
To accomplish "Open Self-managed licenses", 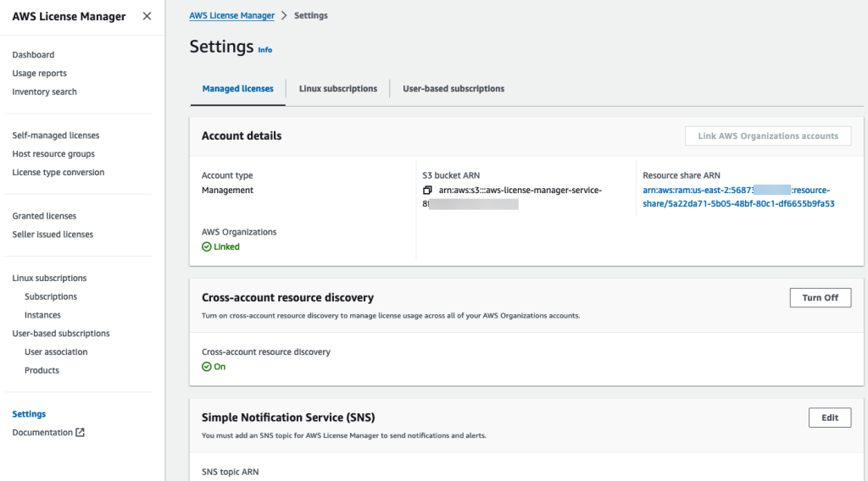I will [56, 135].
